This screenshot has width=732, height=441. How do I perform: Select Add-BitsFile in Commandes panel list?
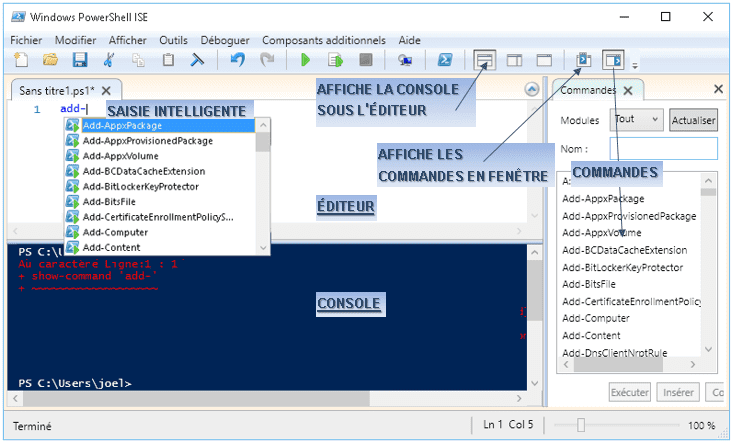(x=589, y=284)
